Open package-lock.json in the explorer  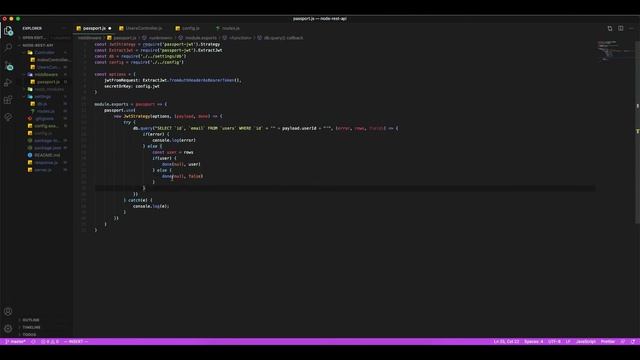(x=47, y=141)
